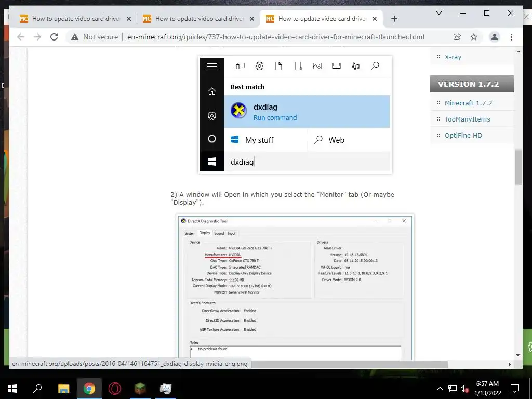Open Chrome profile avatar menu
This screenshot has width=532, height=399.
click(495, 37)
